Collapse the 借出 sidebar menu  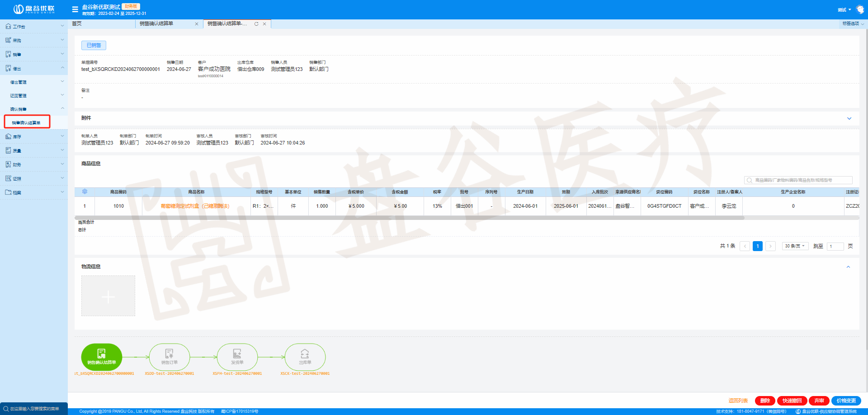click(x=34, y=68)
